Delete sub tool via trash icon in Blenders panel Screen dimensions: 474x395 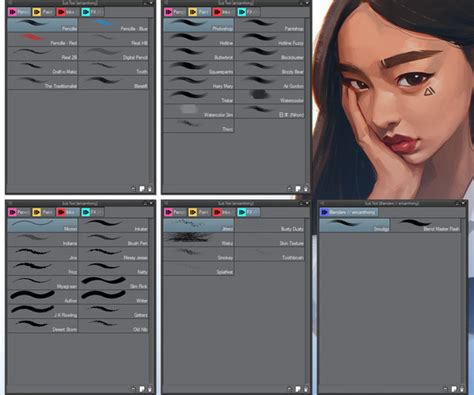point(462,389)
